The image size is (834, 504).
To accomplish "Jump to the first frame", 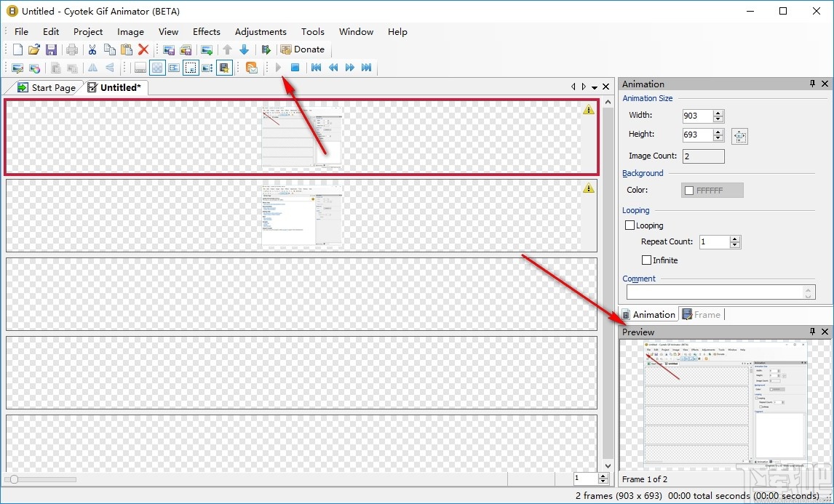I will click(317, 68).
